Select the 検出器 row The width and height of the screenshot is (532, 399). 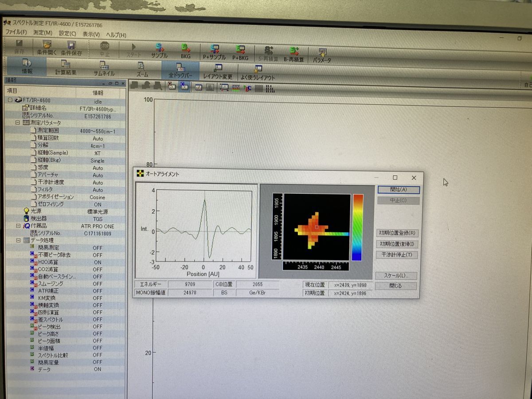[x=66, y=219]
